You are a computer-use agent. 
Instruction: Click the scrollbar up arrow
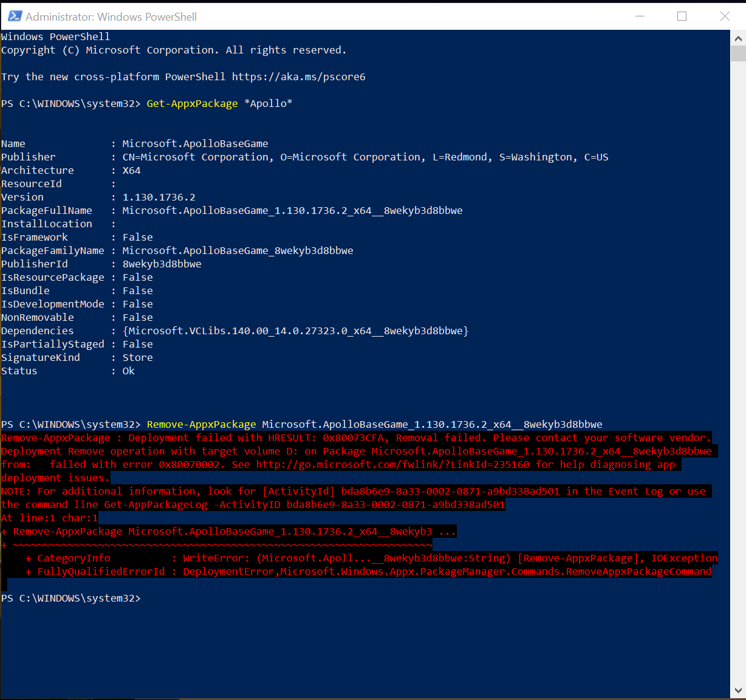[x=738, y=38]
